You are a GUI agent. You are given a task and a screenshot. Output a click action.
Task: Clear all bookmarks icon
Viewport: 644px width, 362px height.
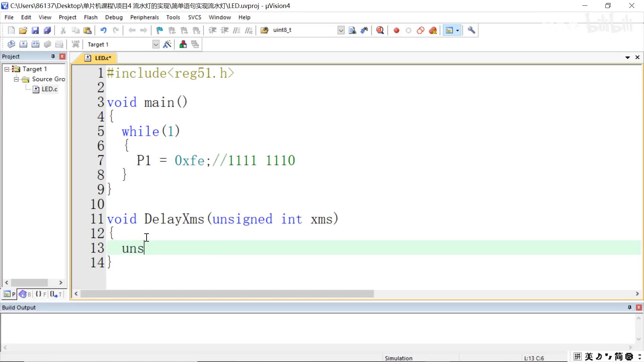(x=196, y=30)
